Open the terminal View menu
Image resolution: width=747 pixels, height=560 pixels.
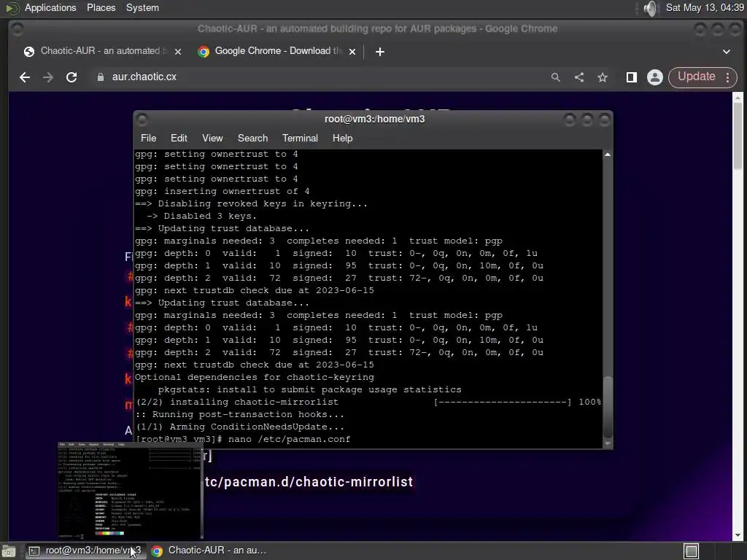212,138
